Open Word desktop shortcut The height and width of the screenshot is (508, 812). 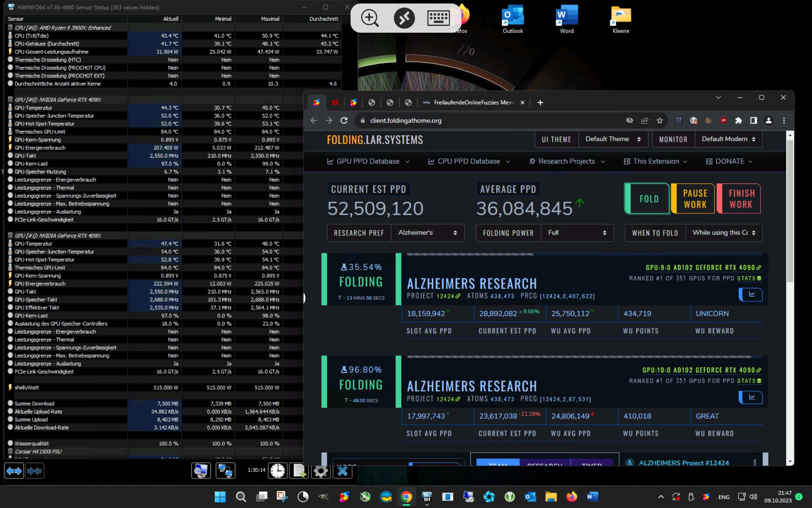[x=567, y=20]
